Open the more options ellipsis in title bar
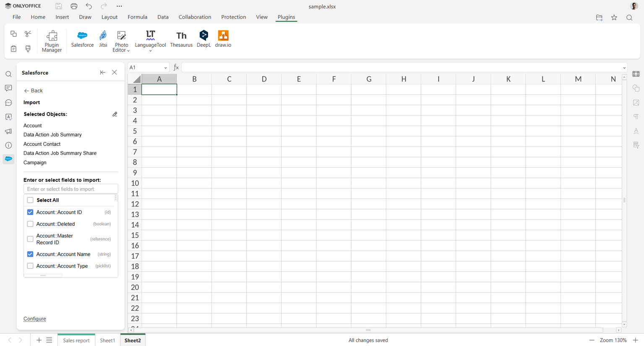This screenshot has height=346, width=644. click(119, 6)
